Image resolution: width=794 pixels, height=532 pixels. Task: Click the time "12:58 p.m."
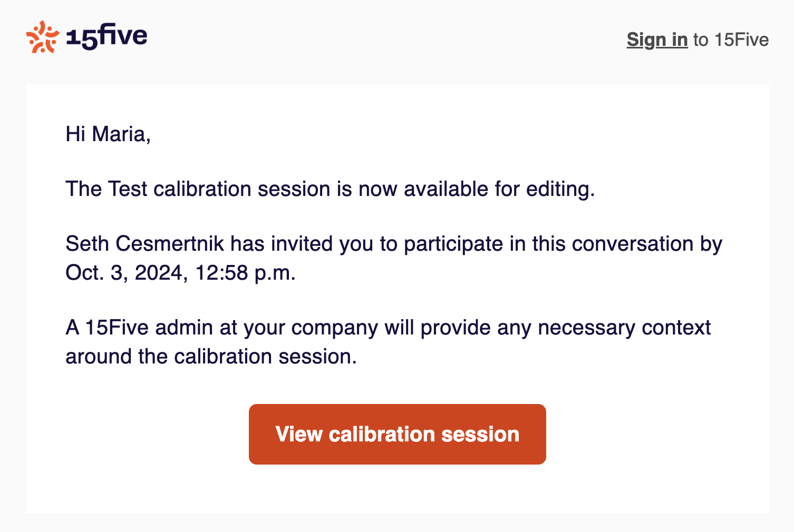point(245,273)
